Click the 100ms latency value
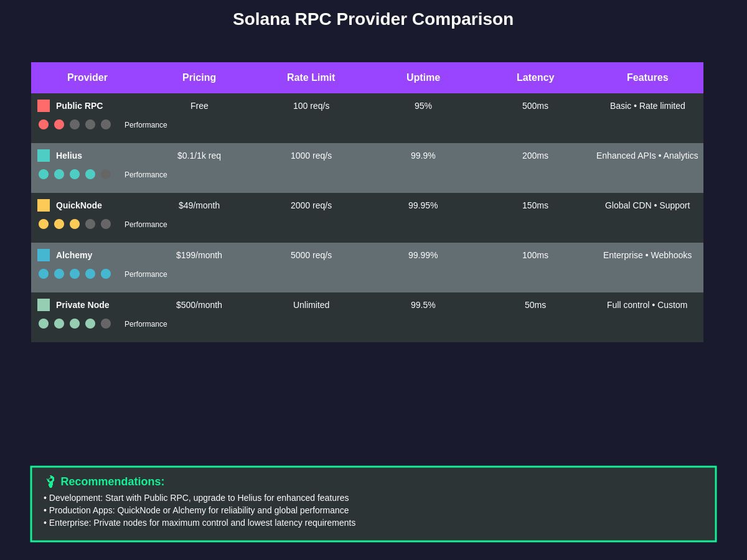This screenshot has width=747, height=560. pyautogui.click(x=535, y=255)
